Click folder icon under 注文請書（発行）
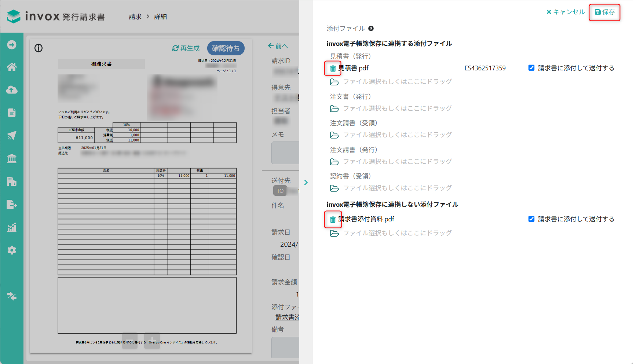Image resolution: width=633 pixels, height=364 pixels. (x=334, y=162)
